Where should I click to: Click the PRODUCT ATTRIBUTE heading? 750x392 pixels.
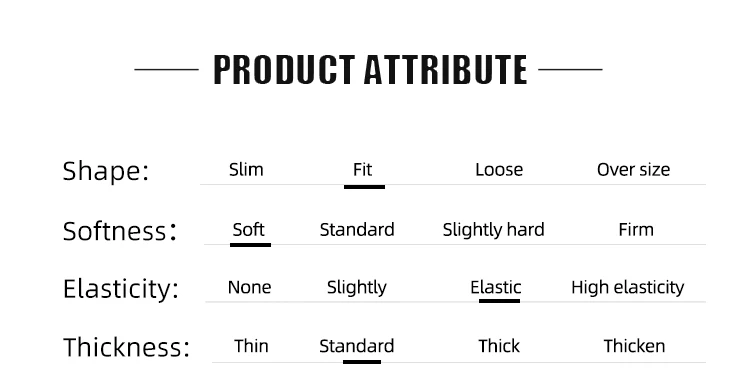click(x=370, y=70)
